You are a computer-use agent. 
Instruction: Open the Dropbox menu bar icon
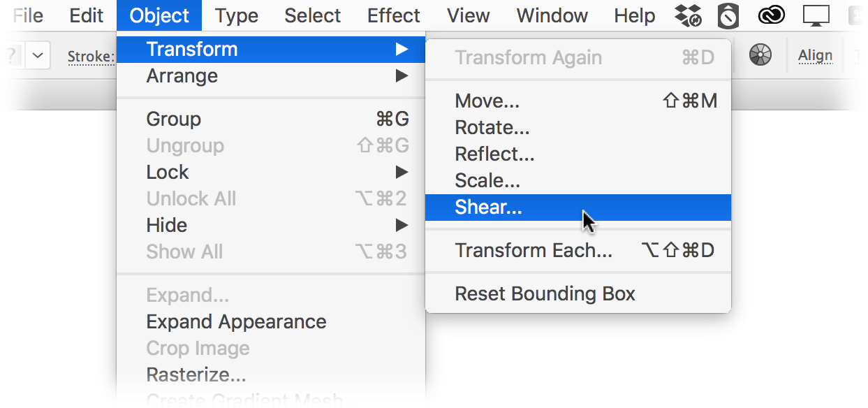click(x=689, y=15)
